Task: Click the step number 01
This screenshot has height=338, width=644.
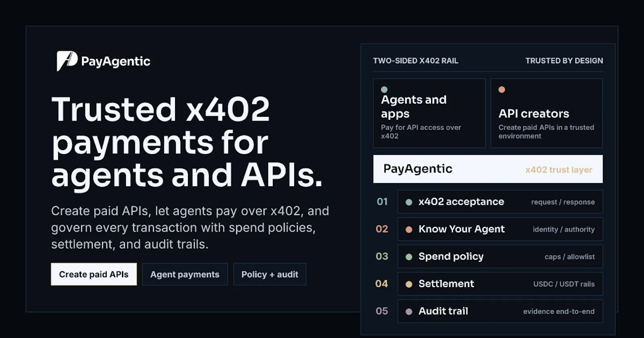Action: (x=382, y=202)
